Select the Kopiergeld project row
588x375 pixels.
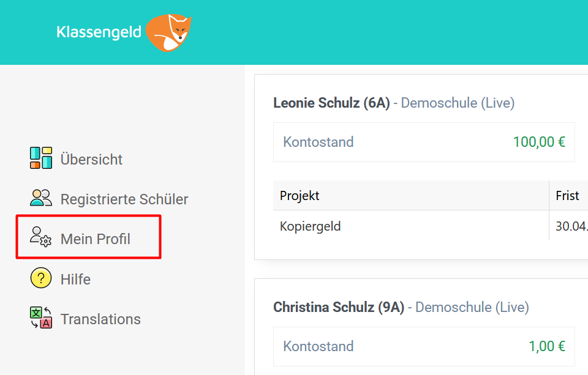pos(311,226)
